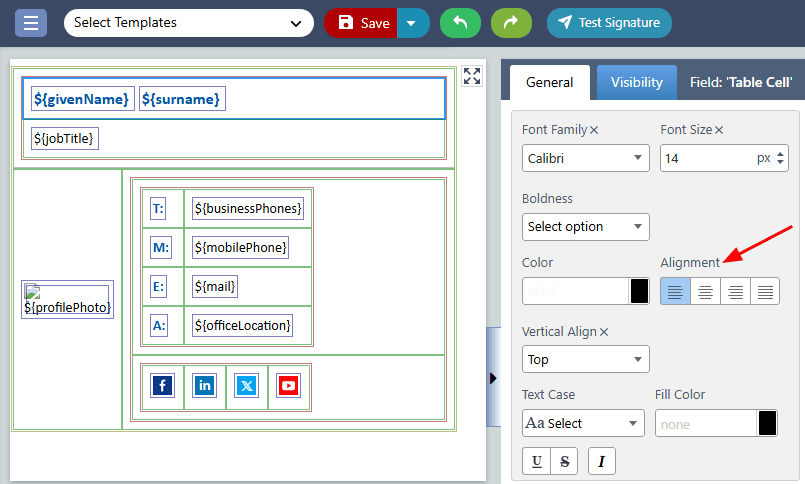Switch to the Visibility tab
The width and height of the screenshot is (805, 484).
pyautogui.click(x=636, y=82)
